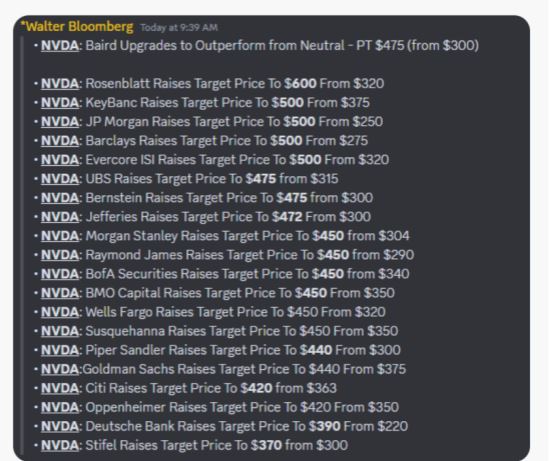Click the NVDA link on the Deutsche Bank line
The width and height of the screenshot is (550, 461).
point(60,426)
